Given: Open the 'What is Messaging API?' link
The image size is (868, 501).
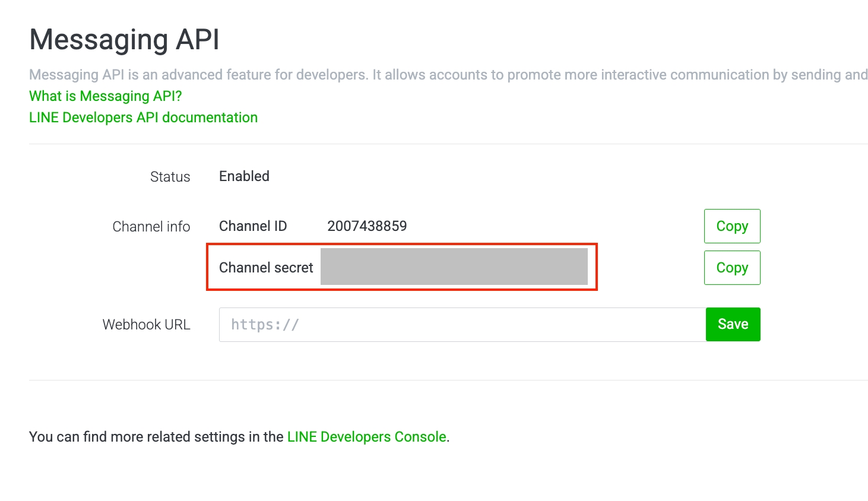Looking at the screenshot, I should point(106,96).
